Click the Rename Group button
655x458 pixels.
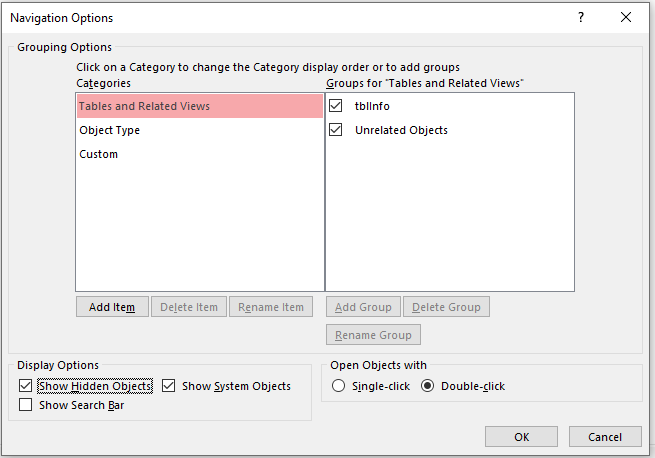click(x=373, y=335)
